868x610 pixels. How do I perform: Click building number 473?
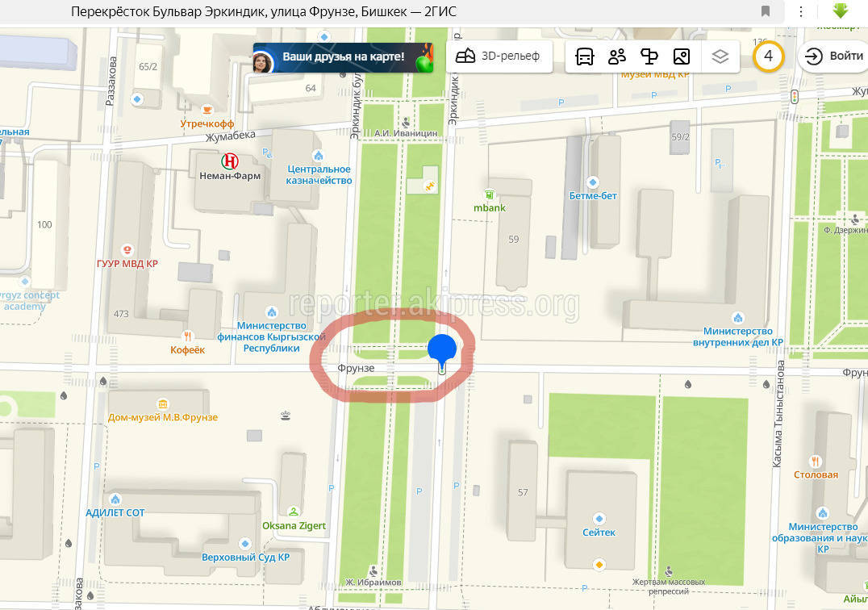pos(121,314)
